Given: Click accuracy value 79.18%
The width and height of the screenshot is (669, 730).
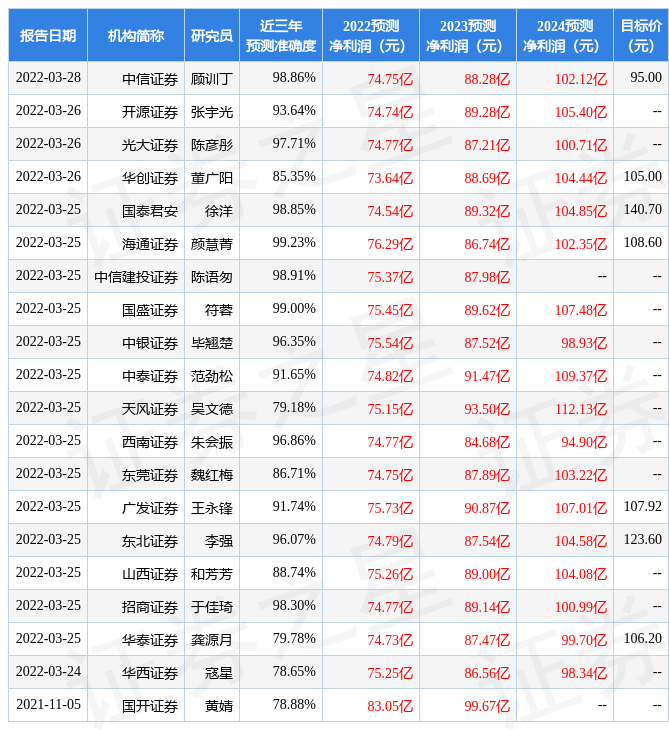Looking at the screenshot, I should pos(294,407).
